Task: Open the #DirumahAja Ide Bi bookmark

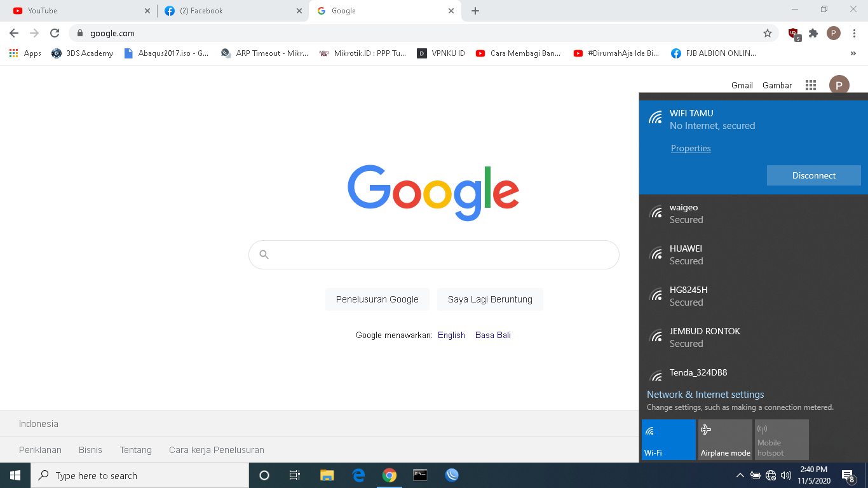Action: pos(616,53)
